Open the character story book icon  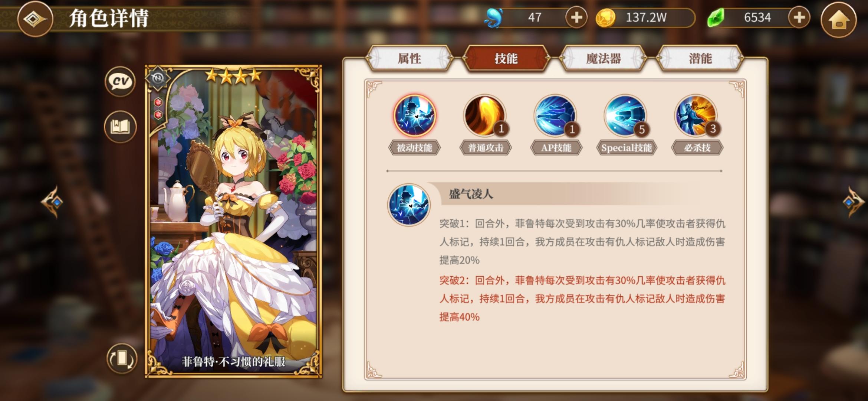pyautogui.click(x=120, y=127)
